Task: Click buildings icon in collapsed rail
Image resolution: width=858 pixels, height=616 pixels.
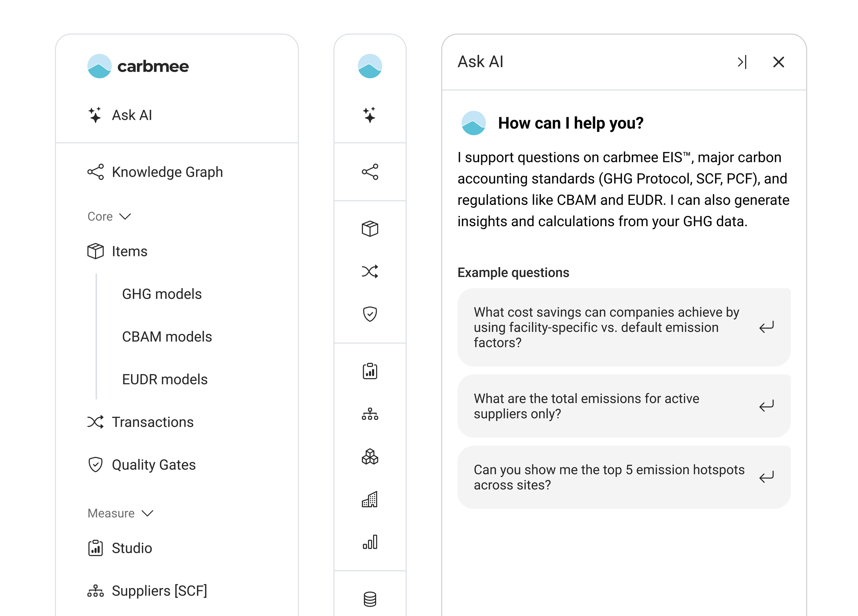Action: click(370, 499)
